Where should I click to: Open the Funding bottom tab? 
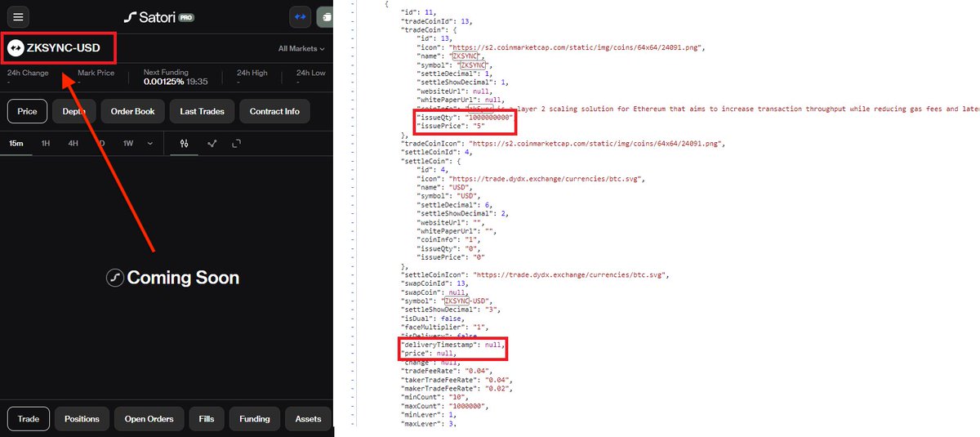254,419
